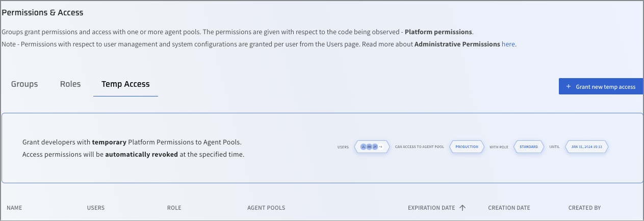Screen dimensions: 644x221
Task: Click the Users column header in table
Action: pyautogui.click(x=96, y=208)
